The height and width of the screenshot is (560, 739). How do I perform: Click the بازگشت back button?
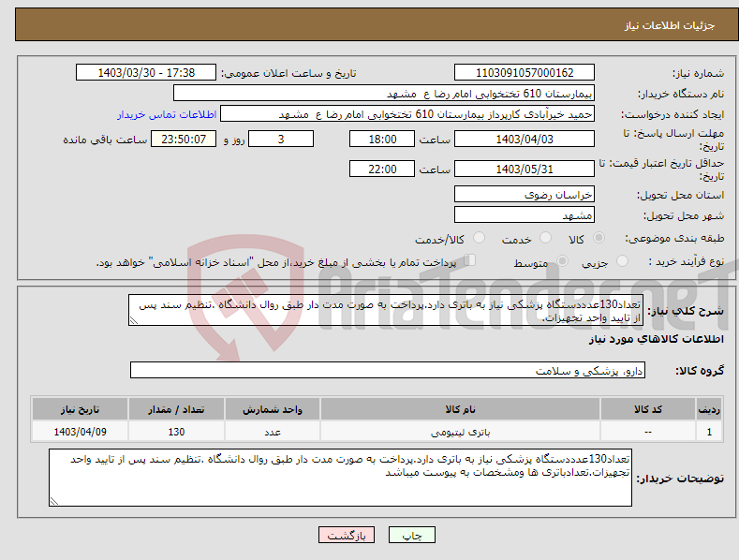coord(347,535)
